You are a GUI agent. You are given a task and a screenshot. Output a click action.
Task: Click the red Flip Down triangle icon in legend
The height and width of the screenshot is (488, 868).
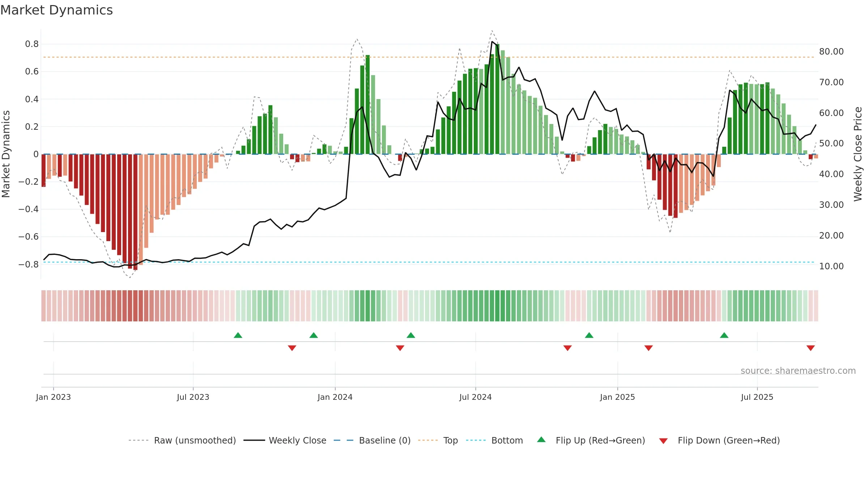coord(663,441)
